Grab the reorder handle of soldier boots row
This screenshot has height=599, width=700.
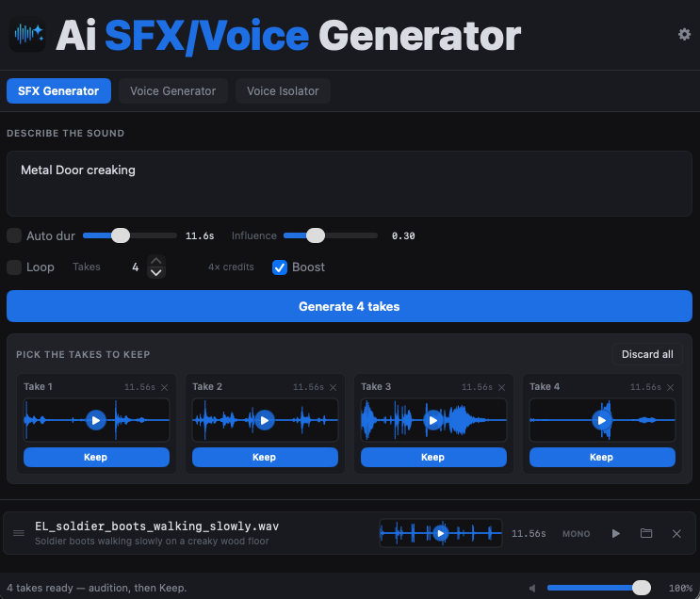tap(19, 533)
